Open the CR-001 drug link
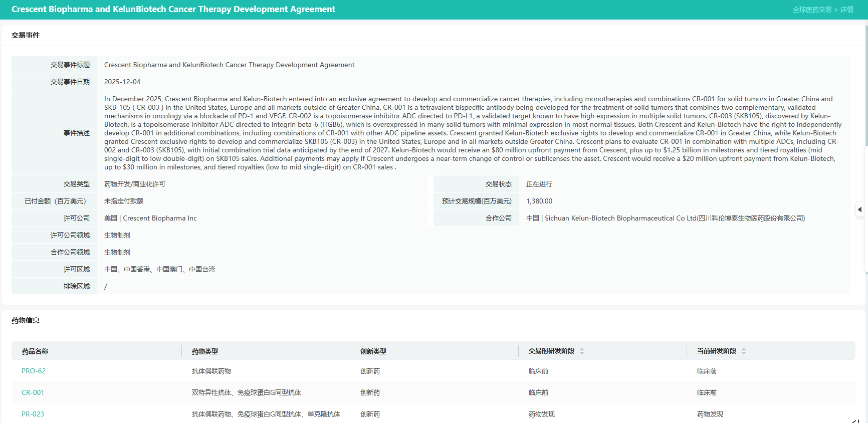This screenshot has width=868, height=423. (x=33, y=393)
